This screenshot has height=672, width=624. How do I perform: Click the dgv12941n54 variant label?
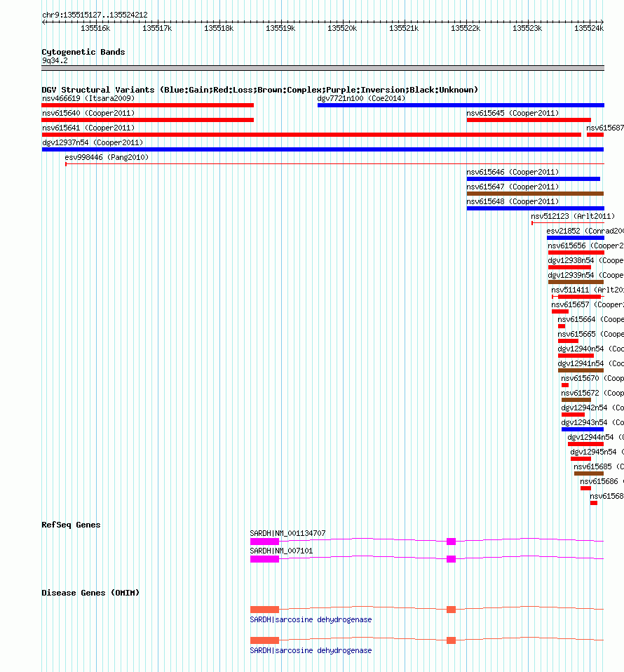coord(590,363)
